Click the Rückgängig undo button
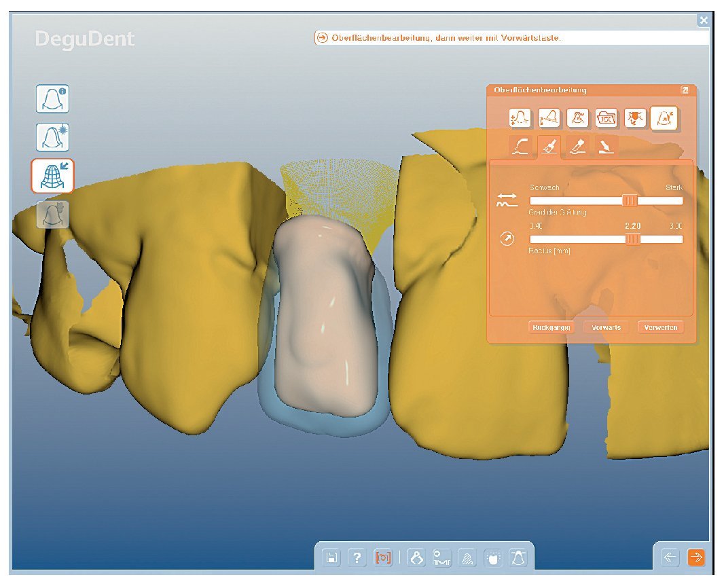This screenshot has height=588, width=724. (551, 327)
